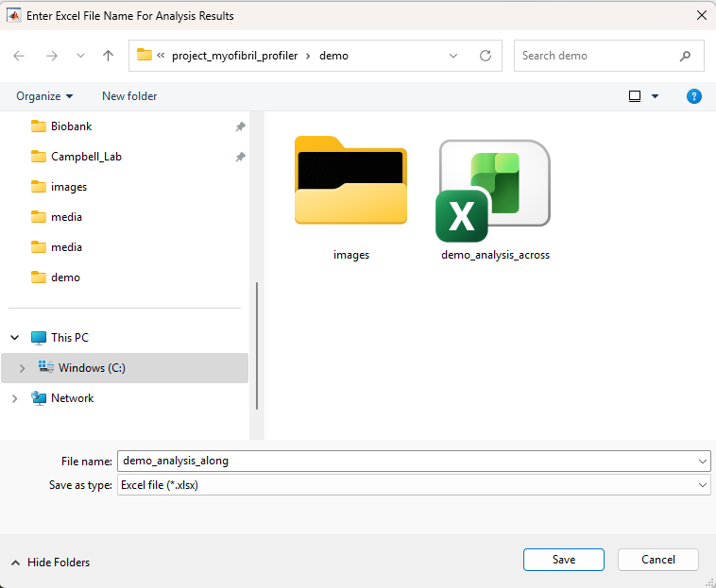Open the File name dropdown arrow
Screen dimensions: 716x588
[x=703, y=462]
